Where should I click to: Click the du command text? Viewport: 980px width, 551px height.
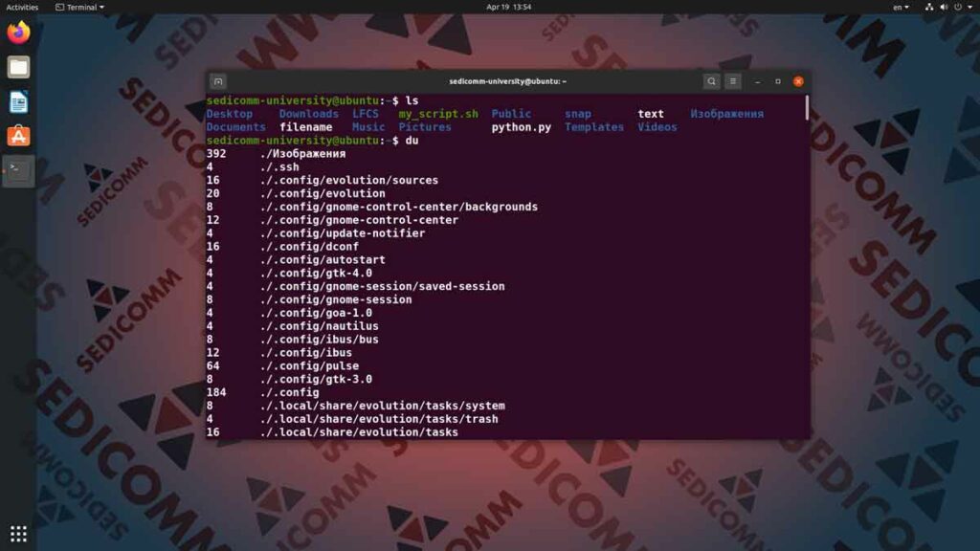[x=412, y=141]
